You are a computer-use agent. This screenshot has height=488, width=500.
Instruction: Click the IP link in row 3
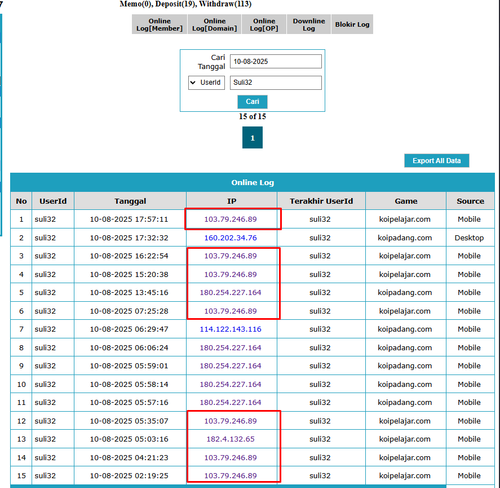click(x=231, y=256)
